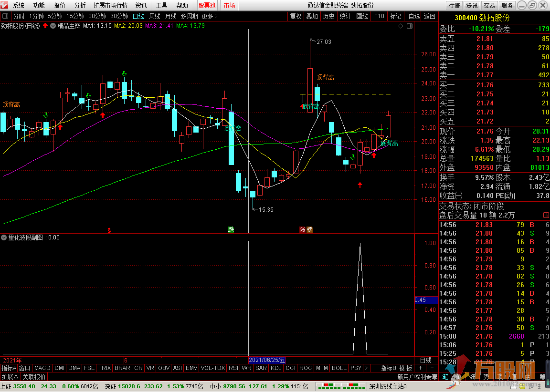Viewport: 550px width, 392px height.
Task: Click the market status indicator lights in the status bar
Action: (340, 386)
